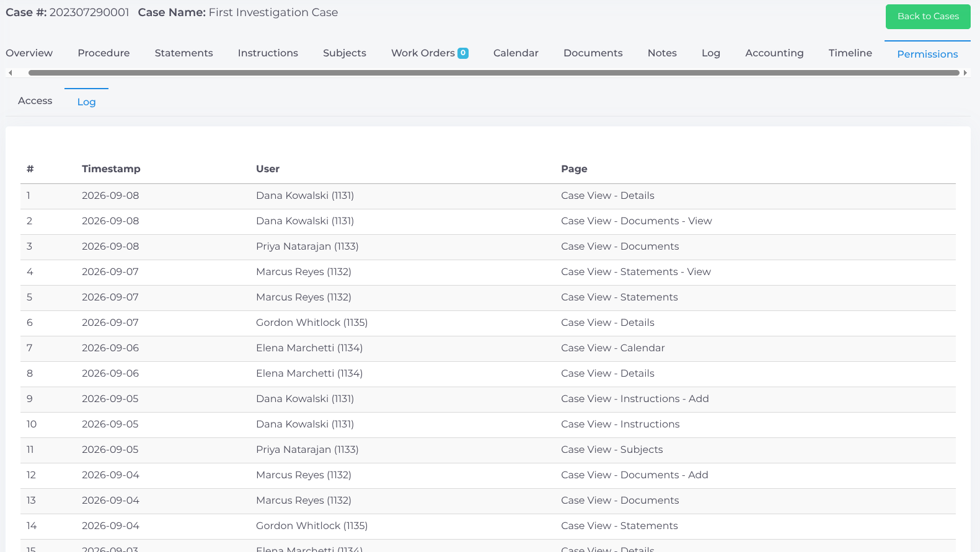Click the horizontal tab scrollbar track
Viewport: 980px width, 552px height.
(493, 72)
